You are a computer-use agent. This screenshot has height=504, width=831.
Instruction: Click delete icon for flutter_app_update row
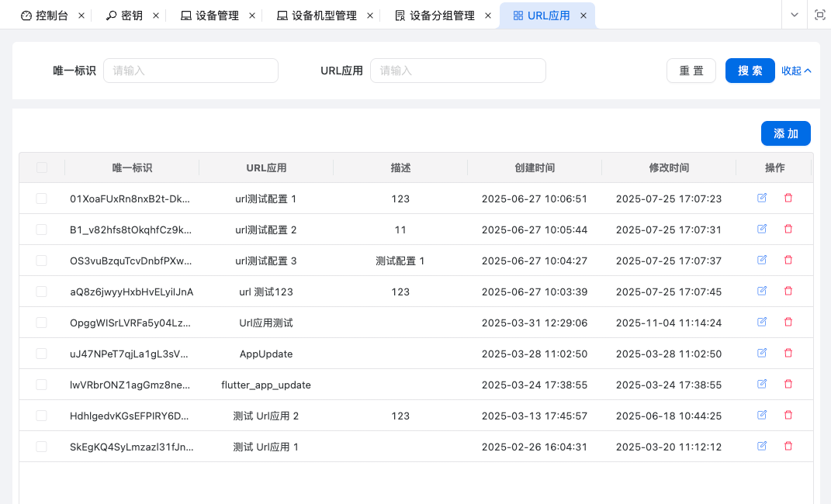(x=788, y=385)
